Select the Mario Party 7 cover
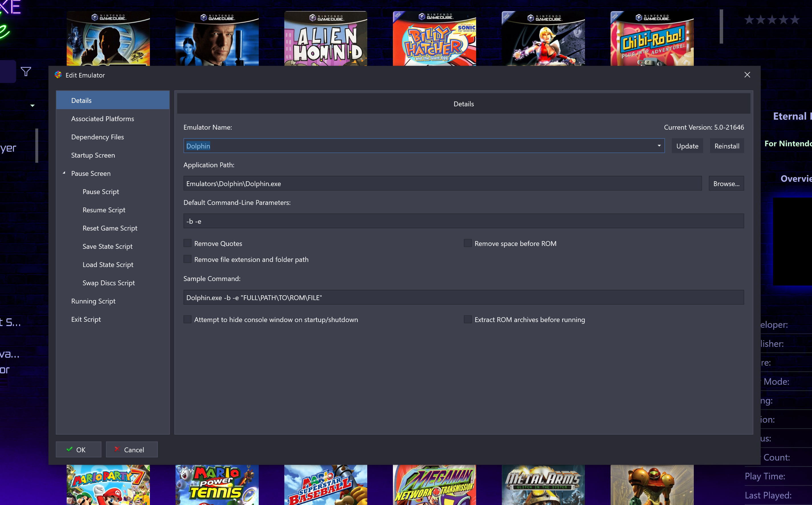812x505 pixels. click(x=108, y=485)
